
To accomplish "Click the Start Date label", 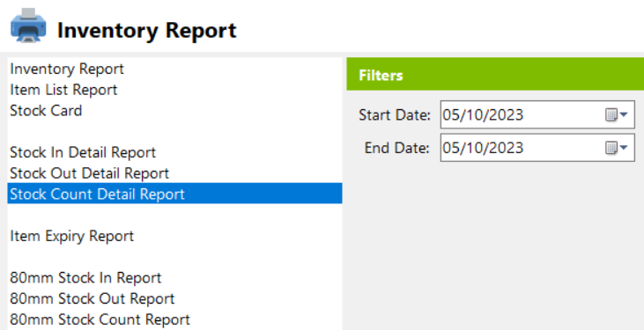I will (395, 115).
